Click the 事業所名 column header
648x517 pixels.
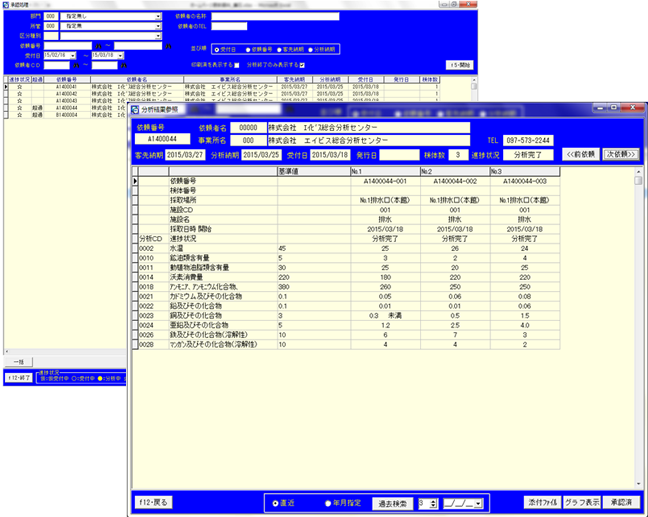(231, 79)
